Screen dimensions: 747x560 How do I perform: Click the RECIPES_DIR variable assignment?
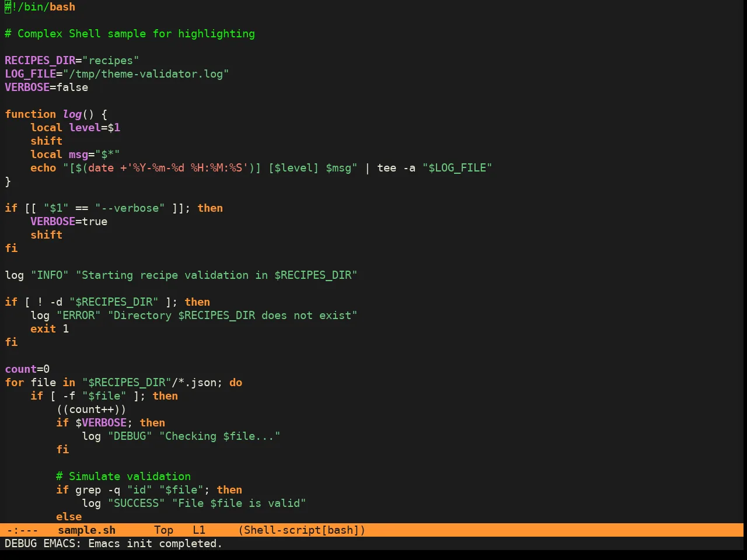tap(72, 61)
